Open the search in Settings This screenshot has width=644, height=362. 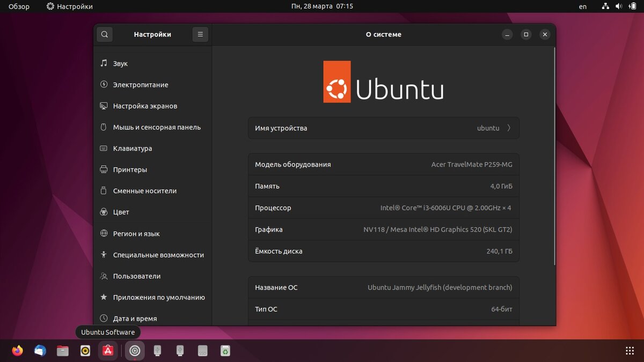(105, 34)
